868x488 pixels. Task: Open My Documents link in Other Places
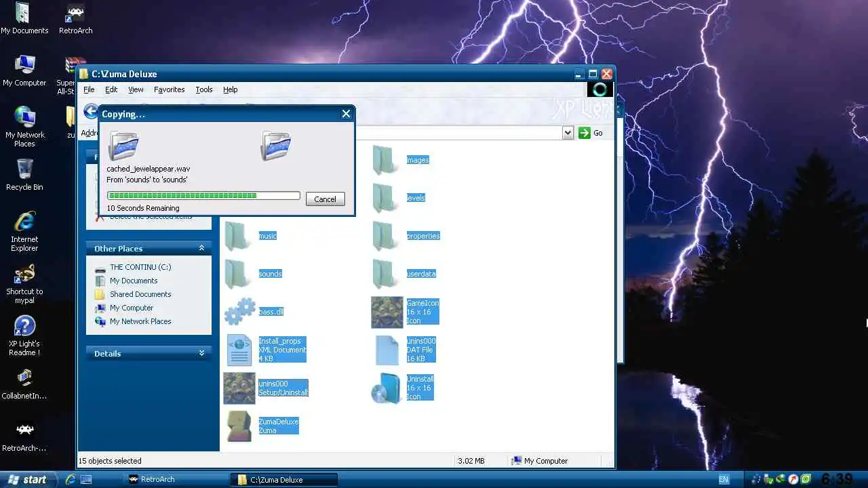[x=134, y=281]
